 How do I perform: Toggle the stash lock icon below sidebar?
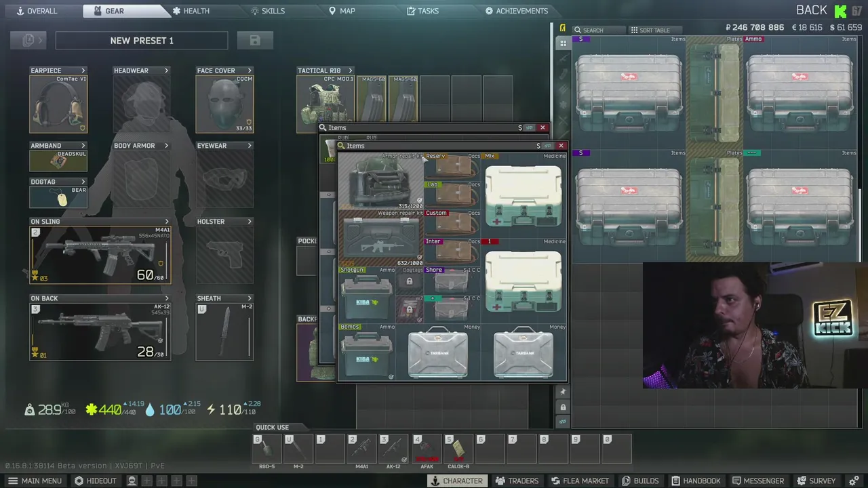[x=563, y=407]
